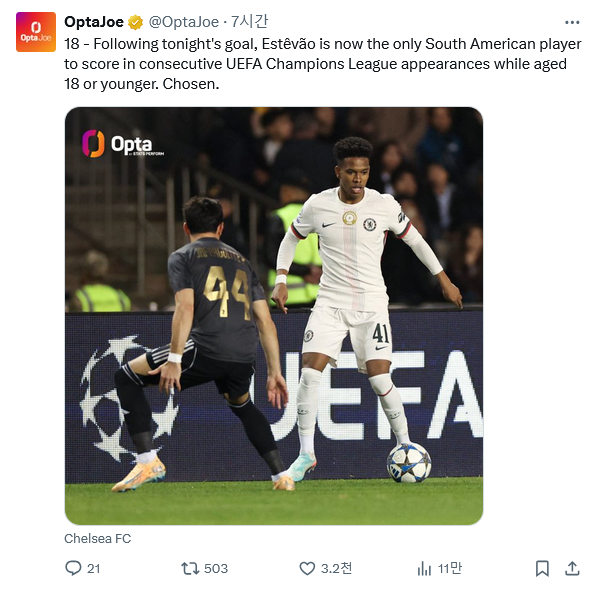Click the reply speech bubble icon

click(x=73, y=568)
